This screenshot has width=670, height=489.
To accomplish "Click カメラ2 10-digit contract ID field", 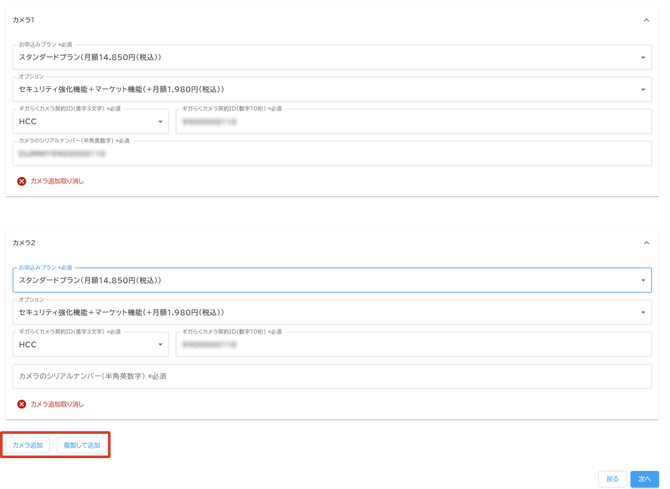I will [x=413, y=345].
